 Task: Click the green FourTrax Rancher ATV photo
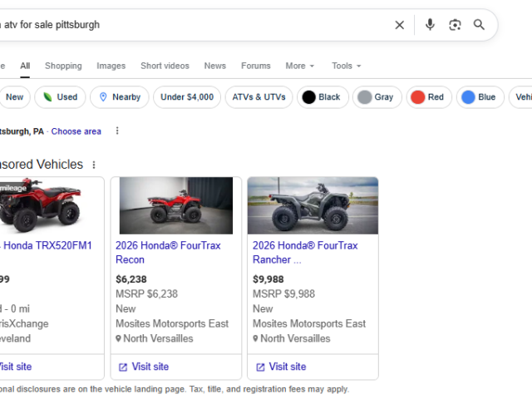(313, 205)
